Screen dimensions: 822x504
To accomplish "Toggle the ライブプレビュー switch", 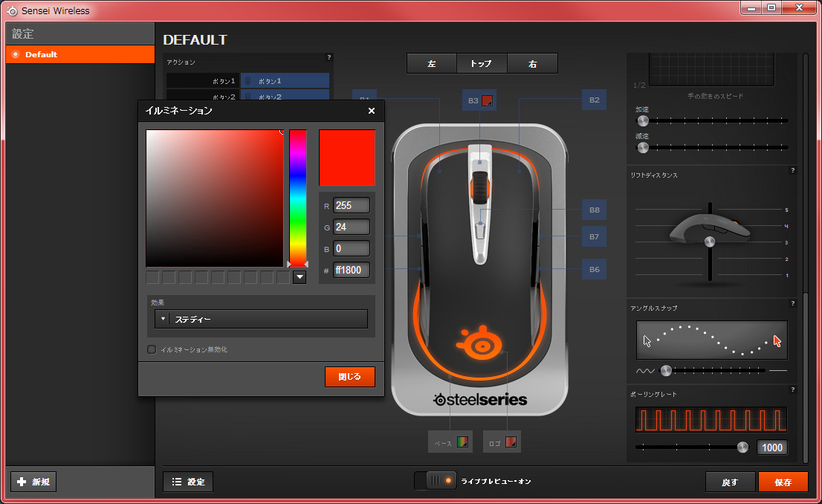I will coord(435,480).
